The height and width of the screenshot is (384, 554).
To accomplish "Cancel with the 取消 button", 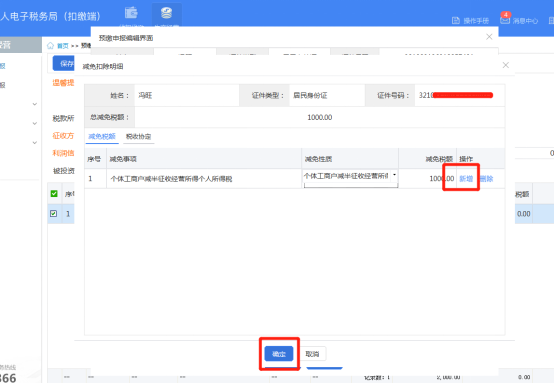I will point(312,354).
